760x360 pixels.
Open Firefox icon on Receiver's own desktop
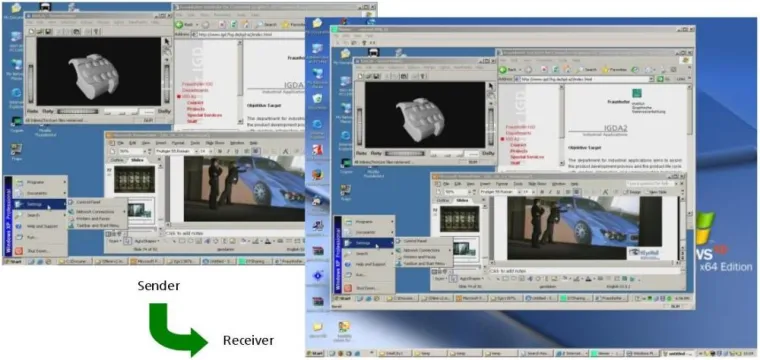click(317, 175)
